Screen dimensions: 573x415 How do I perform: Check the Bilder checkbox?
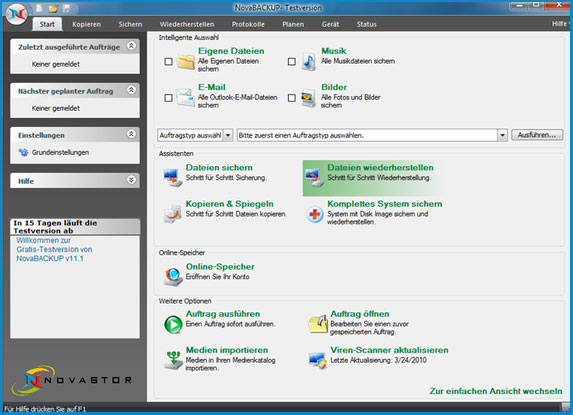pyautogui.click(x=292, y=98)
